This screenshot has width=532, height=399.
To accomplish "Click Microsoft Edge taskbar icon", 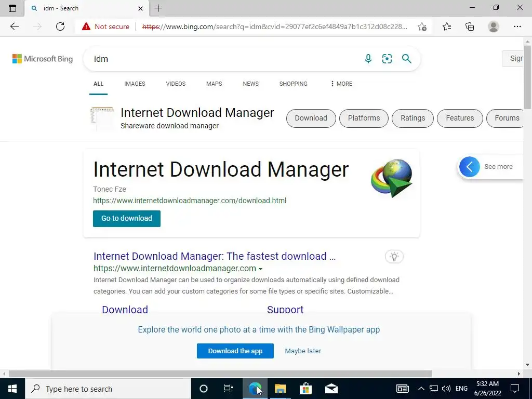I will coord(255,389).
